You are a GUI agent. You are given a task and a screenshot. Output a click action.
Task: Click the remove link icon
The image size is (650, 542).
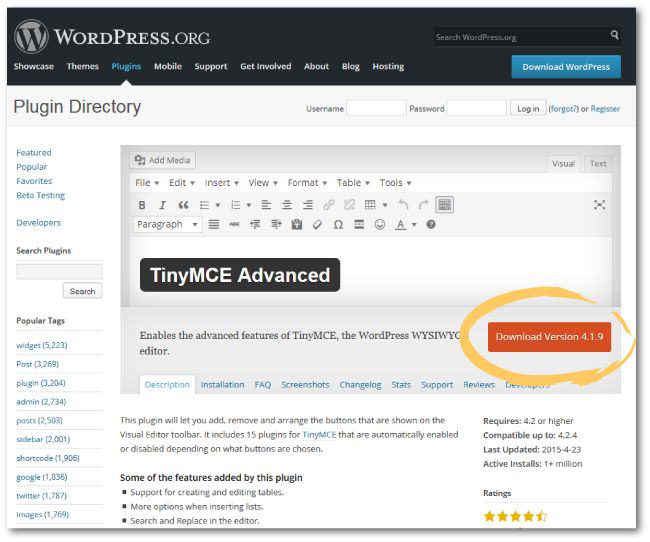click(x=349, y=205)
